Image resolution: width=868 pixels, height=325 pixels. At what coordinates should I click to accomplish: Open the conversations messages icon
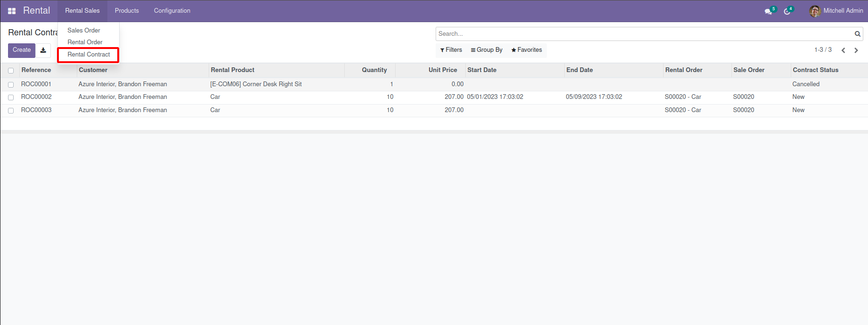[x=768, y=11]
